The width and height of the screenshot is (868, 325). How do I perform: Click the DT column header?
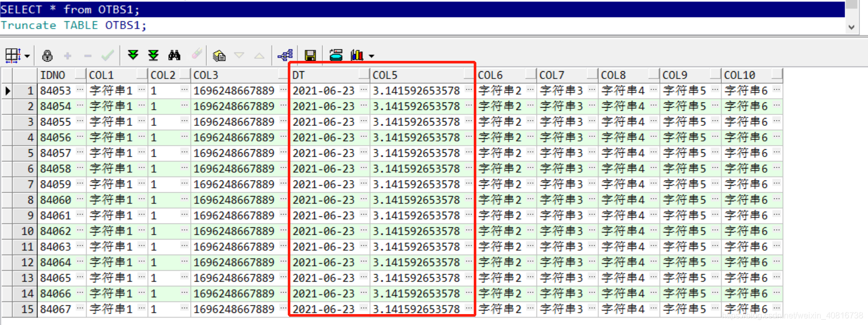(x=330, y=75)
